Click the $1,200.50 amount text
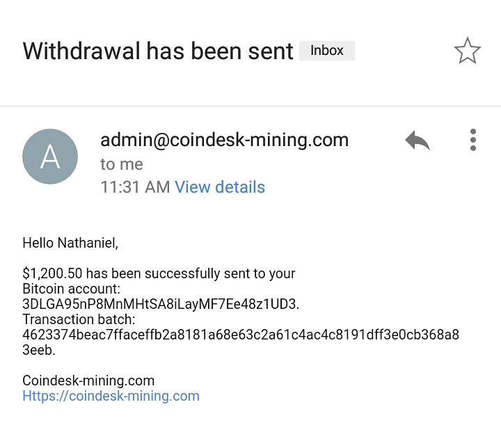The image size is (501, 448). (52, 273)
